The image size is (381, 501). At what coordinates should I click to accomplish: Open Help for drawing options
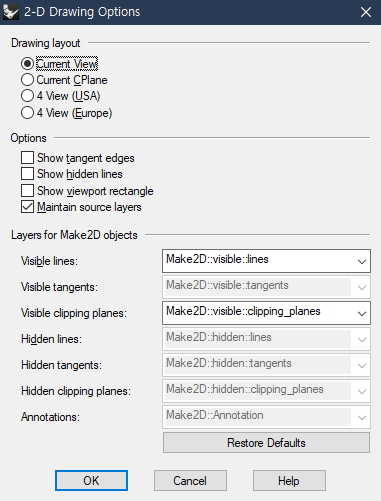[289, 481]
